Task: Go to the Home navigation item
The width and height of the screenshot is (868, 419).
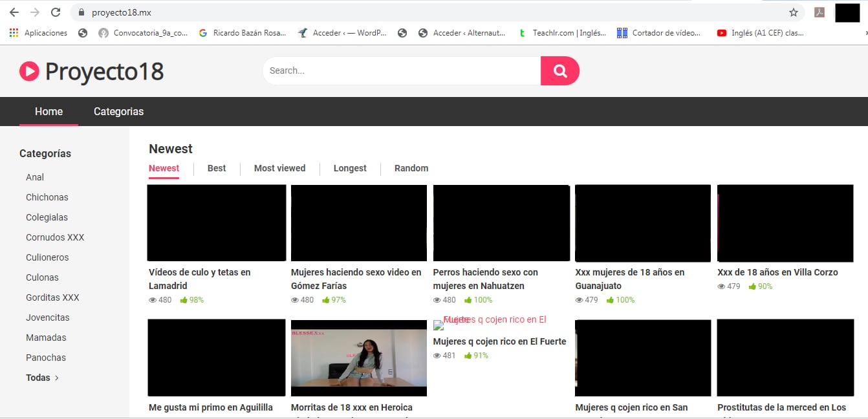Action: (49, 111)
